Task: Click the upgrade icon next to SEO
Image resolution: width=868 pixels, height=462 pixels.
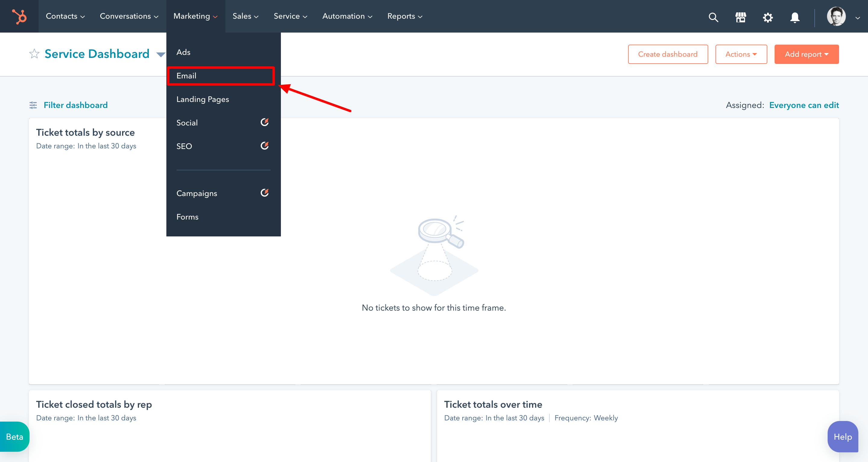Action: (265, 146)
